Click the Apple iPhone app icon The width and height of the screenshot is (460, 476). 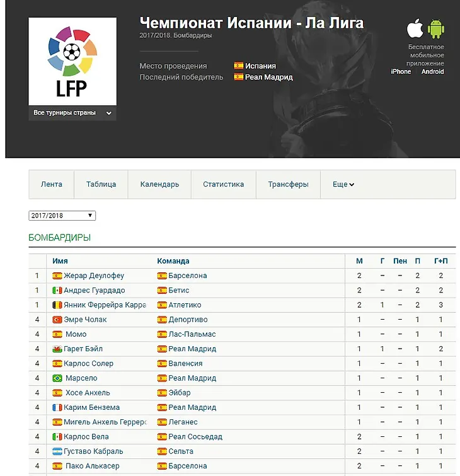[x=414, y=29]
